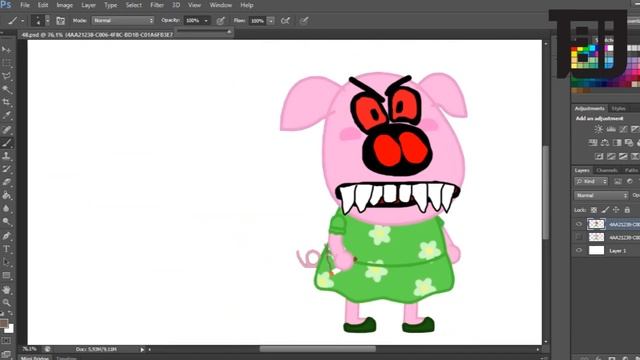Click the background color swatch
Screen dimensions: 640x360
pos(10,329)
